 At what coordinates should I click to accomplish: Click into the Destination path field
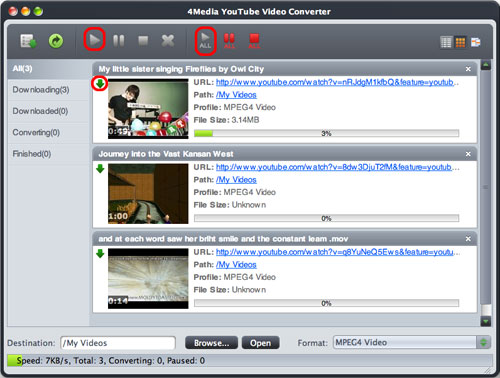(x=118, y=343)
